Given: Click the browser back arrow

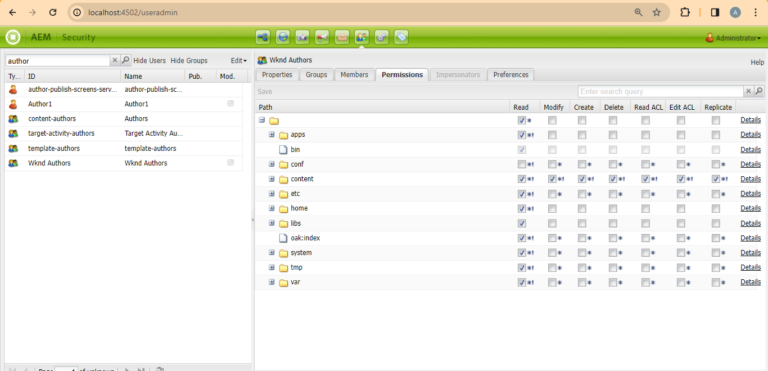Looking at the screenshot, I should (13, 13).
